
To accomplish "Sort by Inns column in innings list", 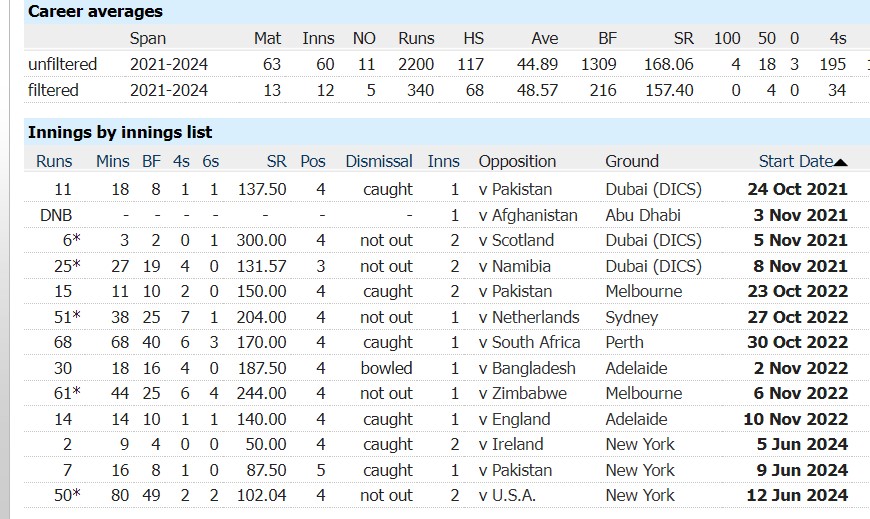I will click(443, 162).
